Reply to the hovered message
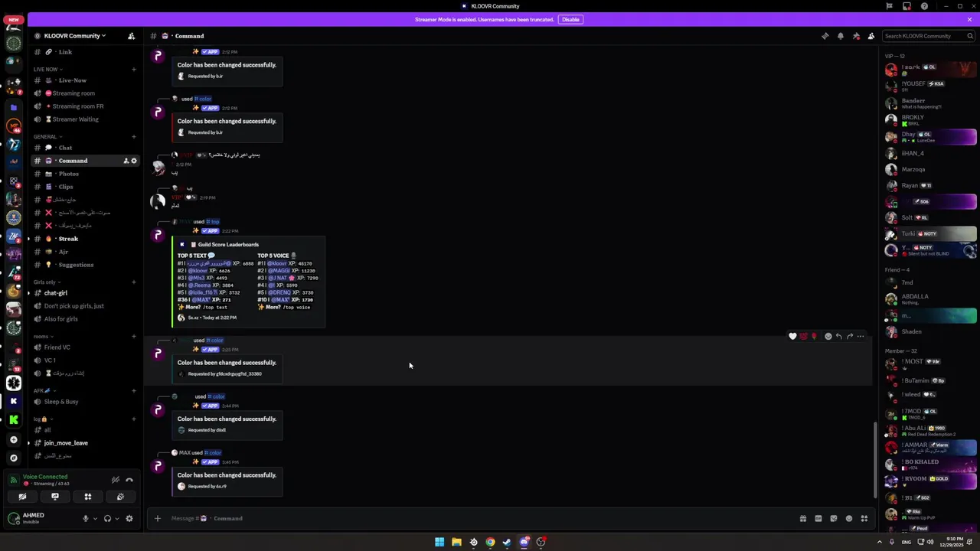 tap(838, 336)
